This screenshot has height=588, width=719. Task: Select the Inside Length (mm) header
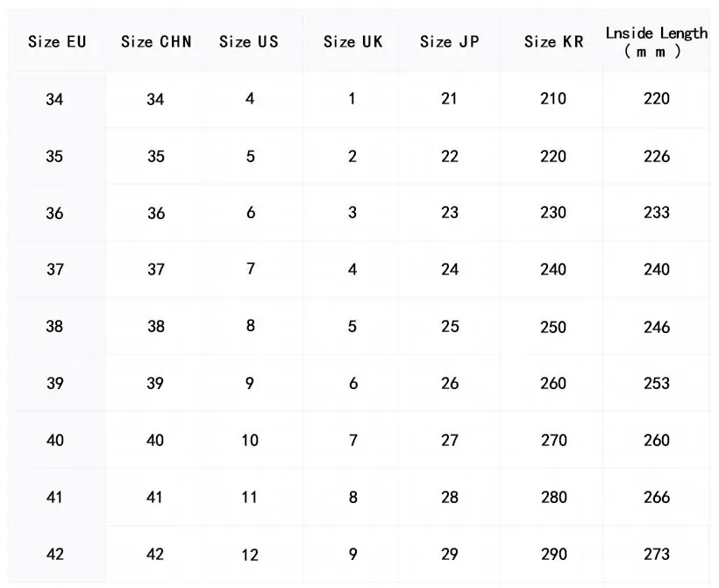tap(656, 41)
